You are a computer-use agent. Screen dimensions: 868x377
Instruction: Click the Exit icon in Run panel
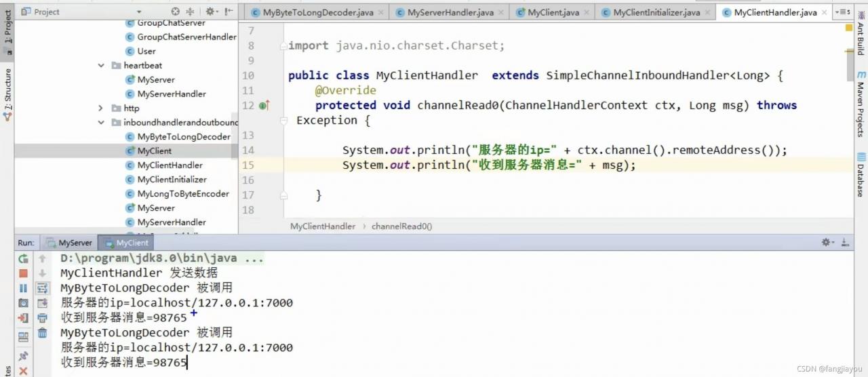pos(23,318)
